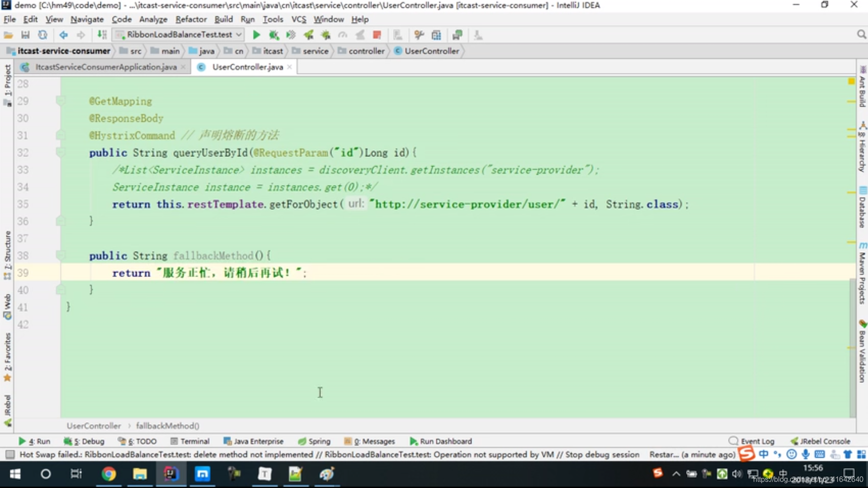Viewport: 868px width, 488px height.
Task: Open the Build menu
Action: click(x=223, y=19)
